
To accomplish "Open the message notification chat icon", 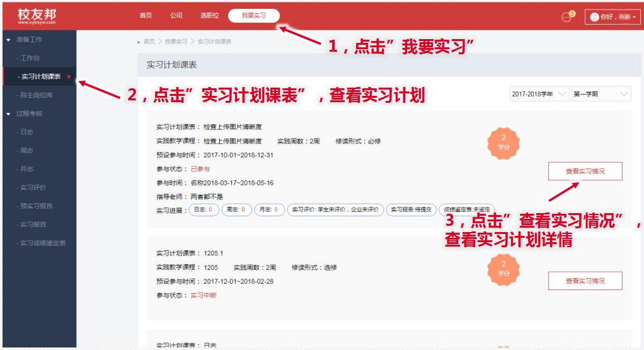I will (x=566, y=17).
